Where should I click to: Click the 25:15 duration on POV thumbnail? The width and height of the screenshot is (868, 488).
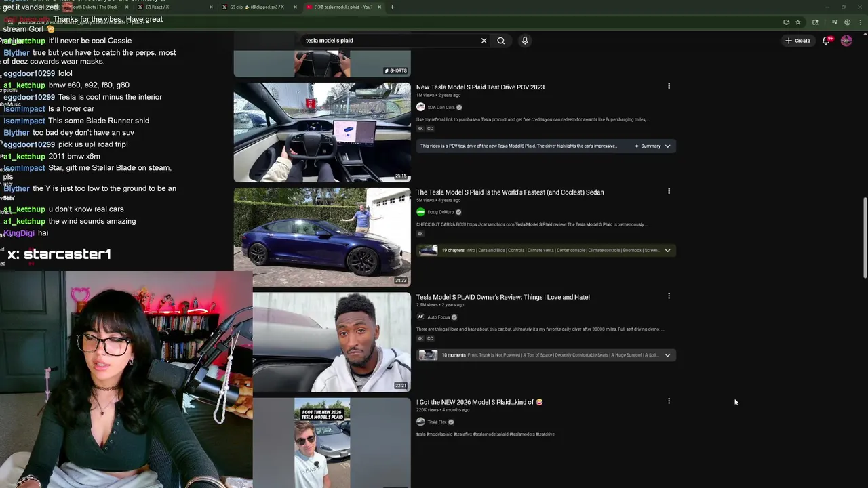pos(401,176)
